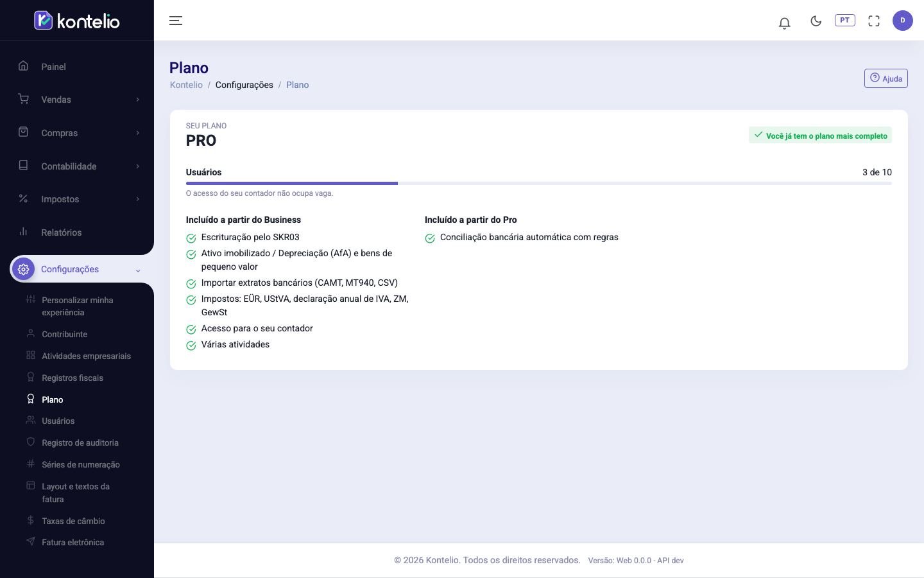Click 'Conciliação bancária automática com regras'

click(529, 237)
